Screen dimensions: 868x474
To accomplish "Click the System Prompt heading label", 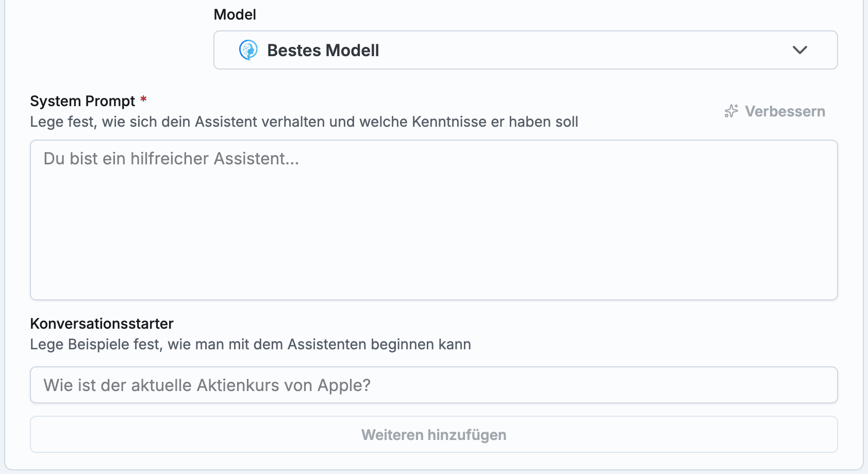I will coord(82,101).
